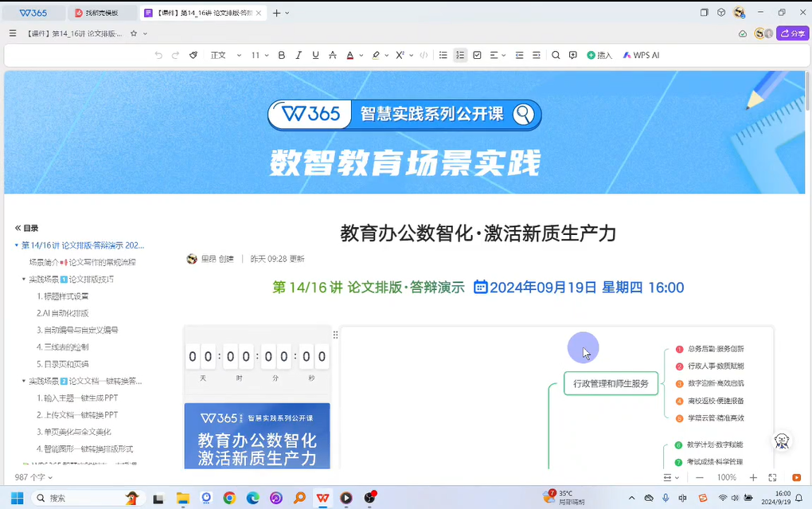Toggle underline formatting
Viewport: 812px width, 509px height.
316,56
